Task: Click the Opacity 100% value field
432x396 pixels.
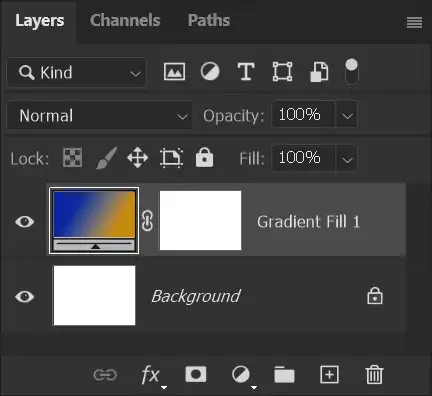Action: point(304,115)
